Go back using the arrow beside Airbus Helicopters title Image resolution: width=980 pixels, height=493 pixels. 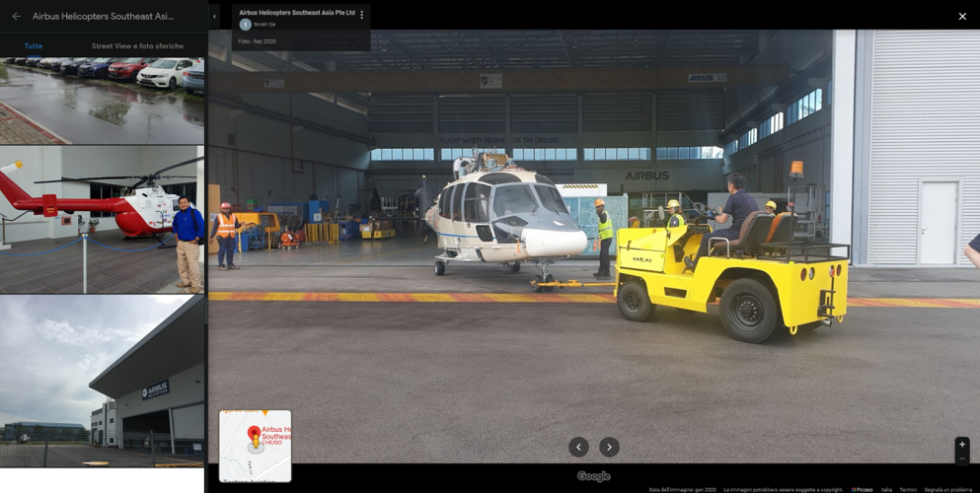click(x=16, y=16)
